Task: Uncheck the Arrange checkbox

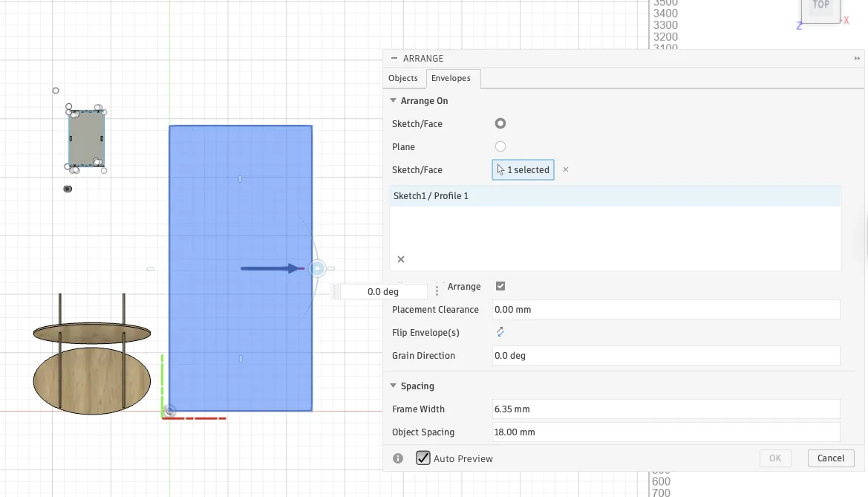Action: click(500, 286)
